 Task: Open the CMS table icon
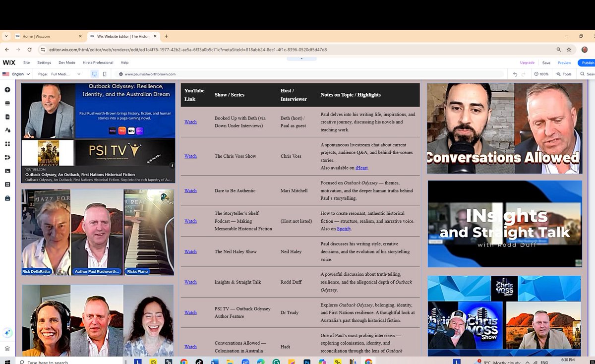[7, 184]
